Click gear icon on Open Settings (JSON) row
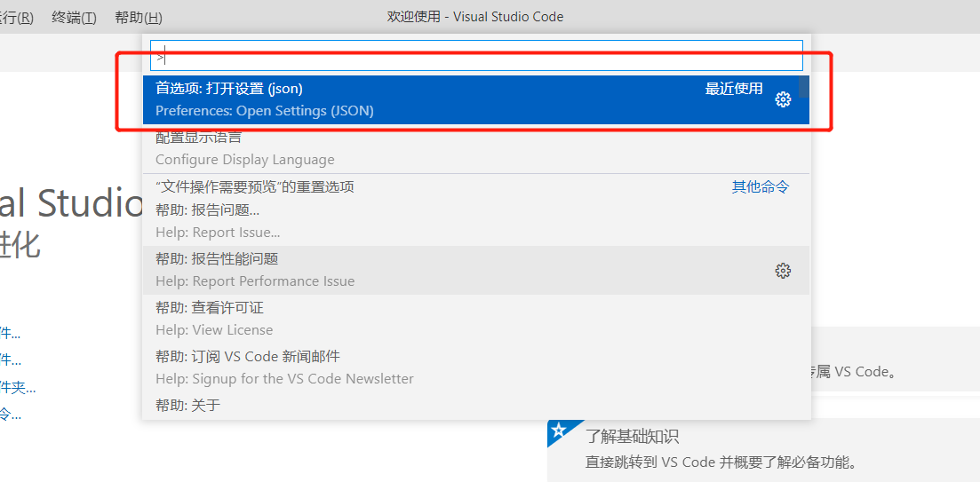The image size is (980, 482). coord(783,100)
